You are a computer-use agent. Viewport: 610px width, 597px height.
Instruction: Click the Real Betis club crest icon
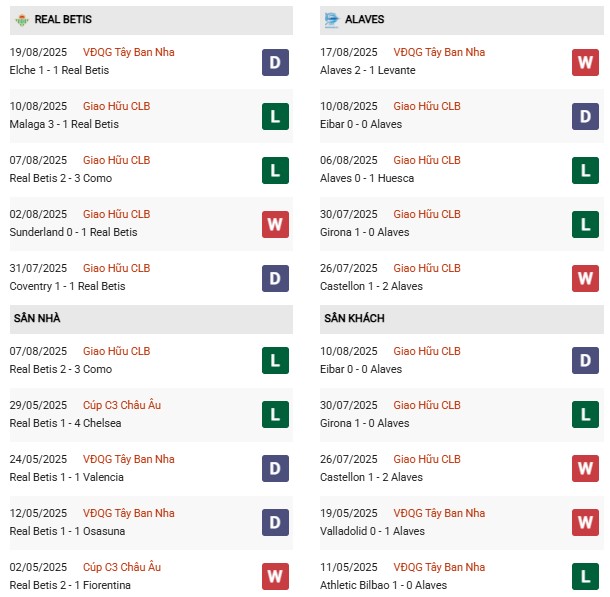tap(21, 20)
